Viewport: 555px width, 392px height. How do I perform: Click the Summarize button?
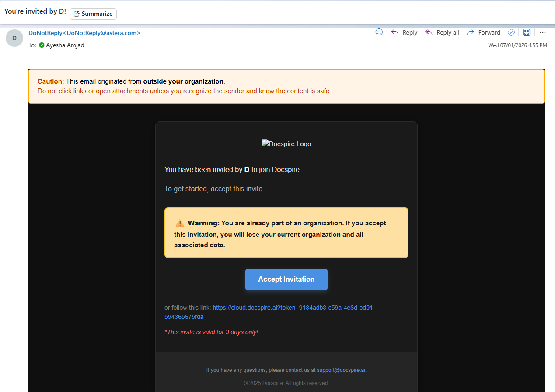pyautogui.click(x=93, y=14)
